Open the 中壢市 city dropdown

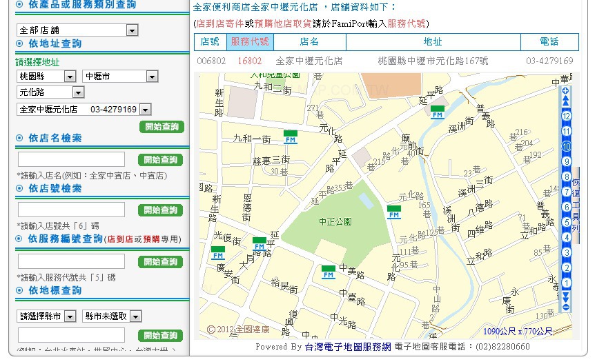point(120,76)
